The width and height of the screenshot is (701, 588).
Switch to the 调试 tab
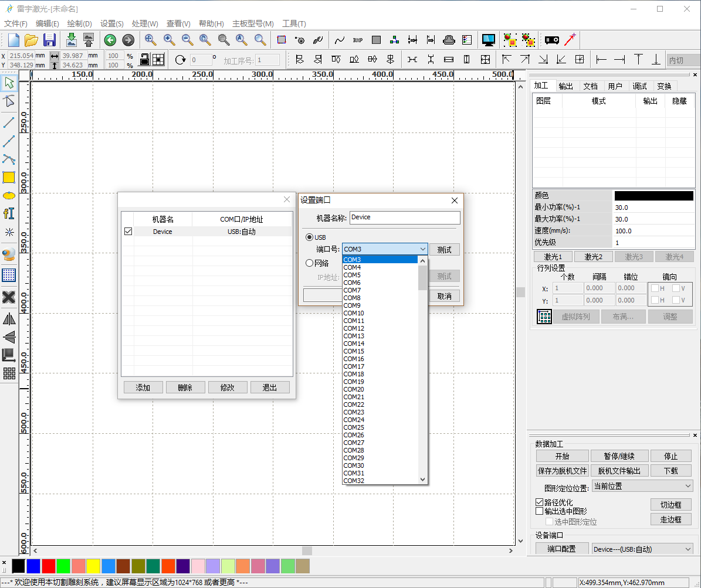coord(639,86)
